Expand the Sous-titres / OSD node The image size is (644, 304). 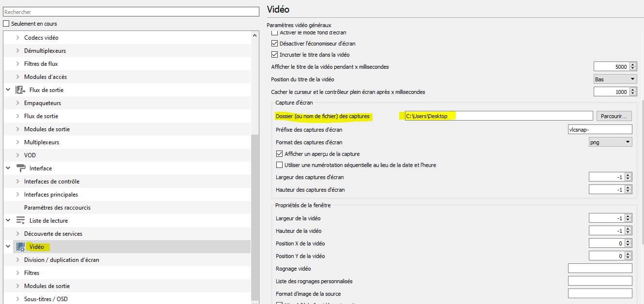(x=18, y=299)
